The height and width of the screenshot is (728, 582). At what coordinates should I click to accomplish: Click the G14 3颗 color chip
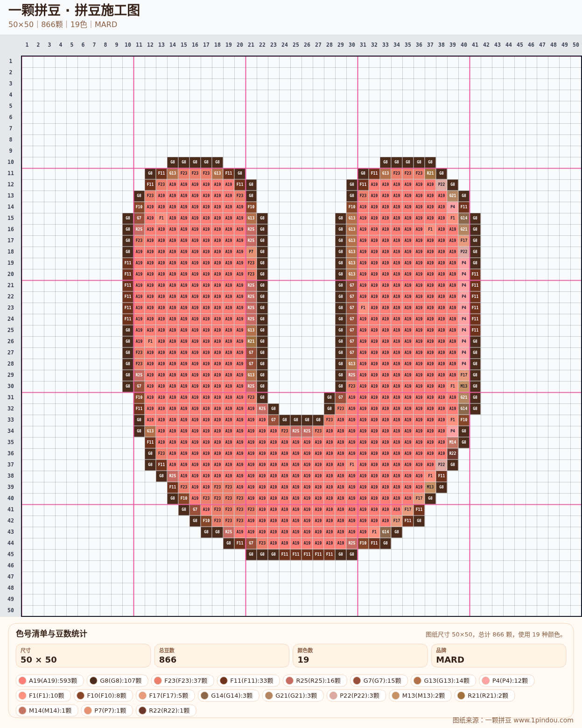228,695
